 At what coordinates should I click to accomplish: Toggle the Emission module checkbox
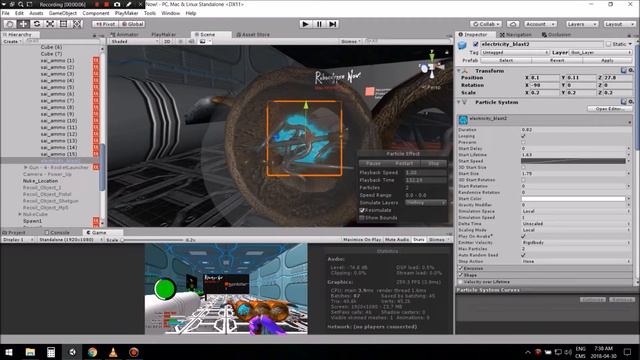point(461,268)
